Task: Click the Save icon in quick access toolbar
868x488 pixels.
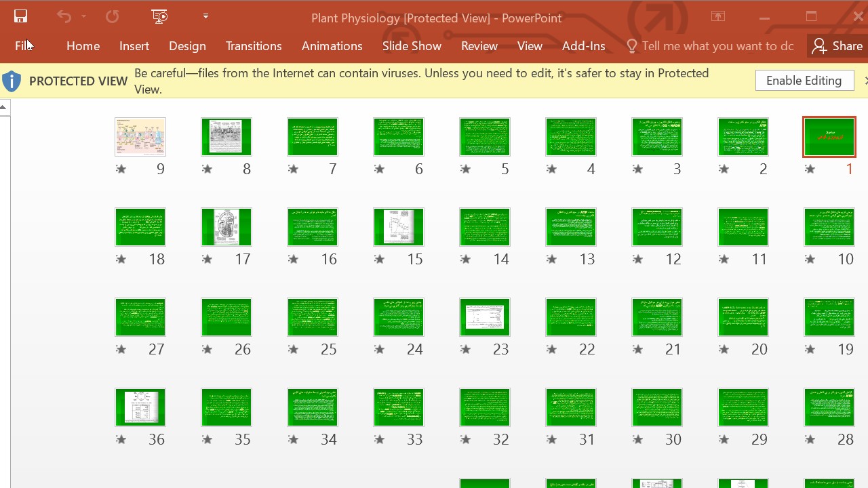Action: (20, 16)
